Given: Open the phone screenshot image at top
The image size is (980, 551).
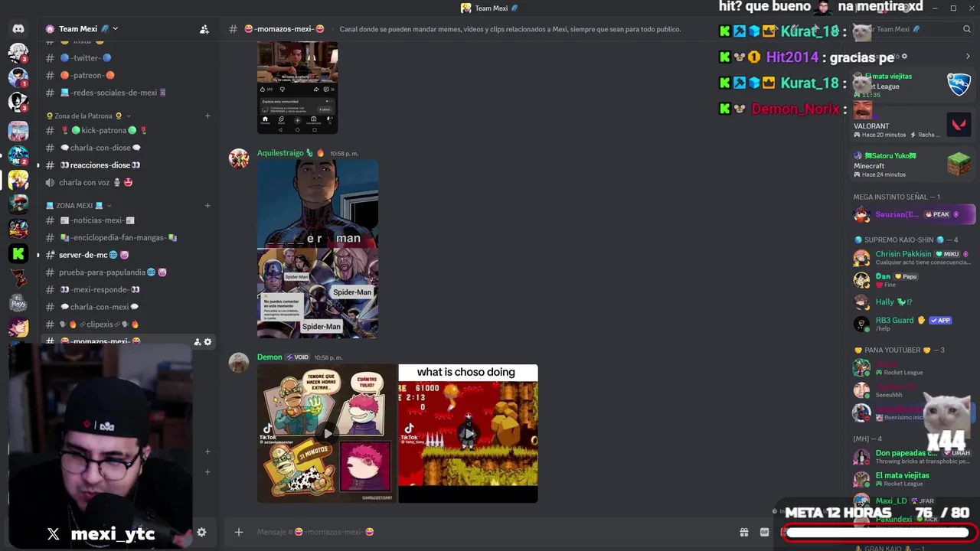Looking at the screenshot, I should point(297,88).
